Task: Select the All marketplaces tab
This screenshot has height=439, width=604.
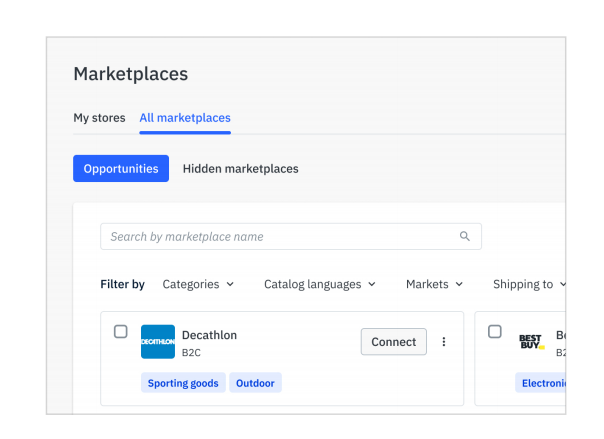Action: [185, 118]
